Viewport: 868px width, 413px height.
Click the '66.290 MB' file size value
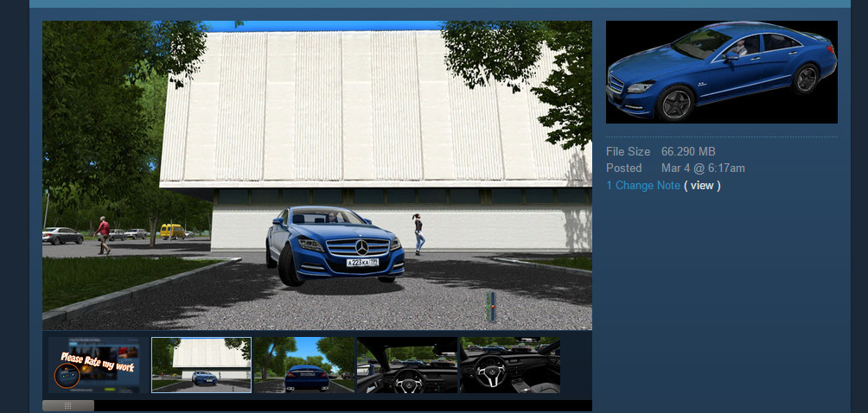[x=688, y=151]
